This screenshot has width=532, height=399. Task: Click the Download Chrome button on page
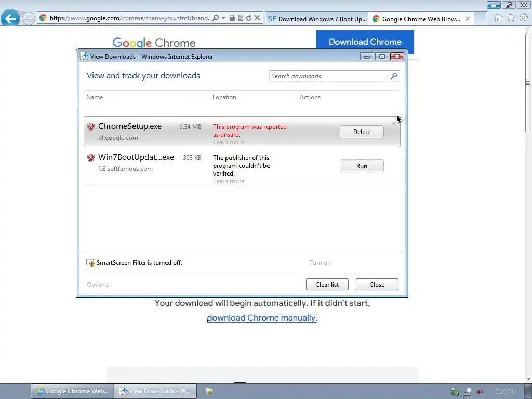365,42
